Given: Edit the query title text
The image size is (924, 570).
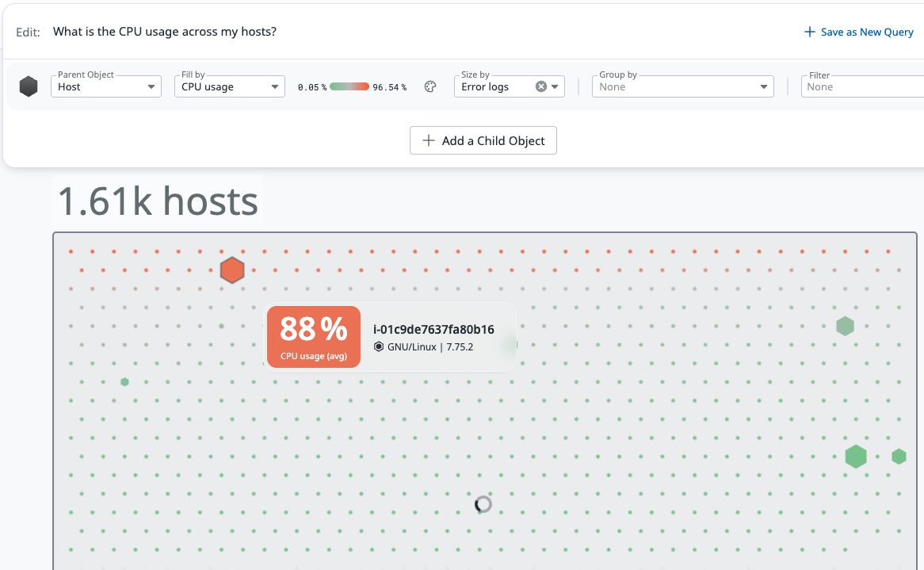Looking at the screenshot, I should (x=165, y=32).
